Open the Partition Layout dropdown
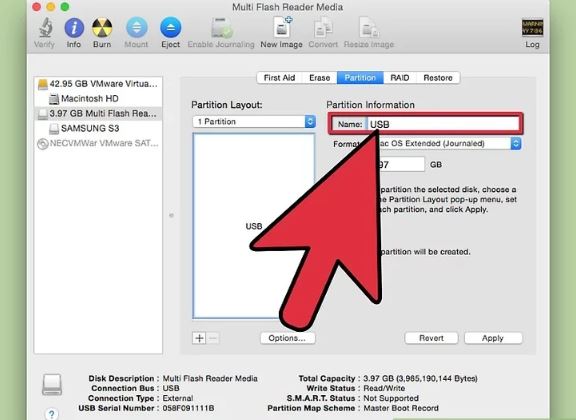This screenshot has width=576, height=420. [254, 122]
